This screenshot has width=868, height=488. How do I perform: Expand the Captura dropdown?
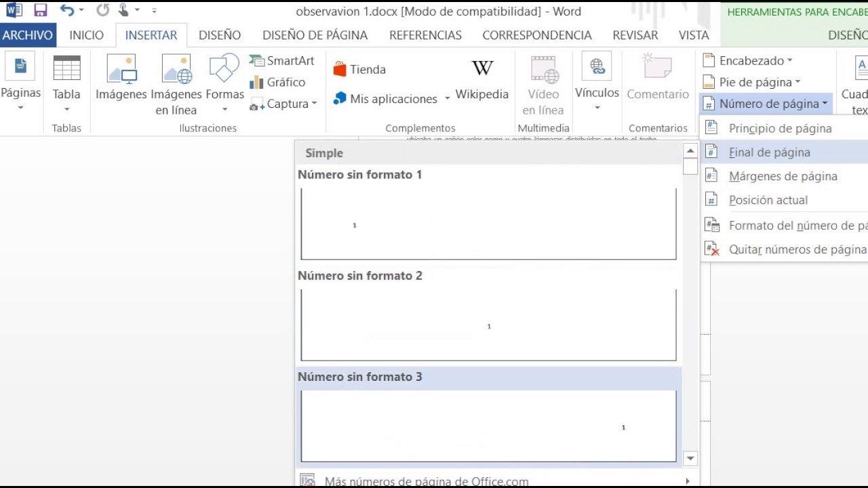tap(314, 104)
